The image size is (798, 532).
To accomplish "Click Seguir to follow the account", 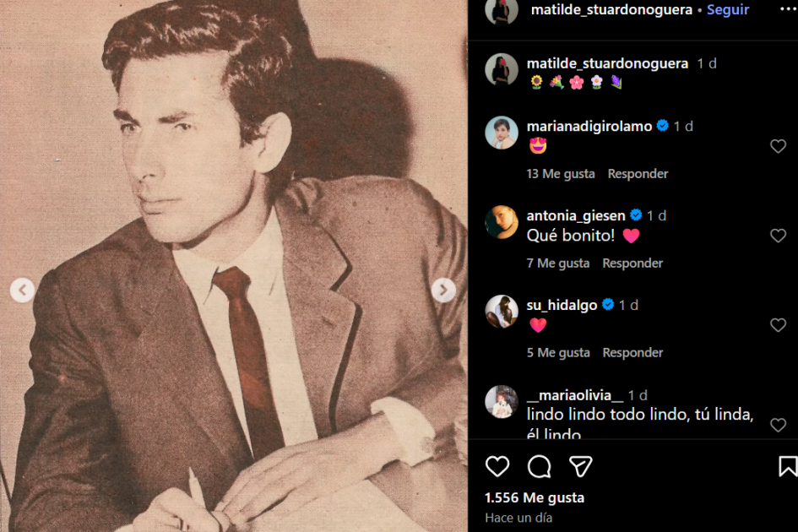I will click(x=728, y=10).
